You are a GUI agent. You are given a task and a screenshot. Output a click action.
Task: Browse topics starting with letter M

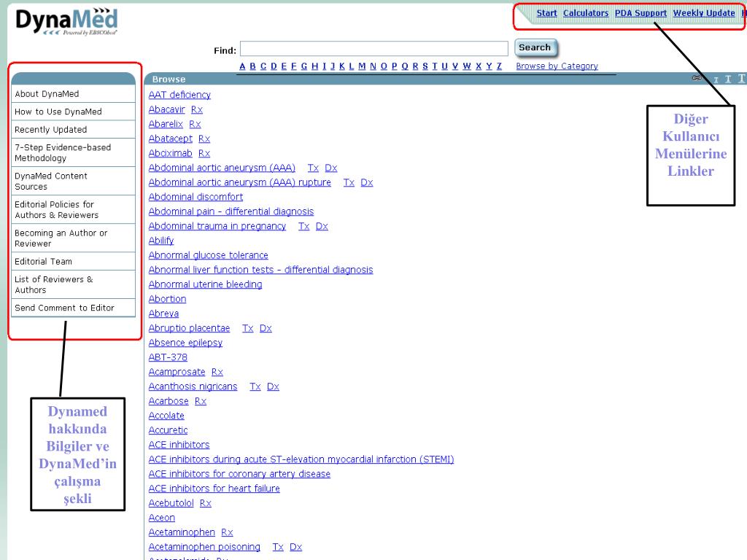362,66
